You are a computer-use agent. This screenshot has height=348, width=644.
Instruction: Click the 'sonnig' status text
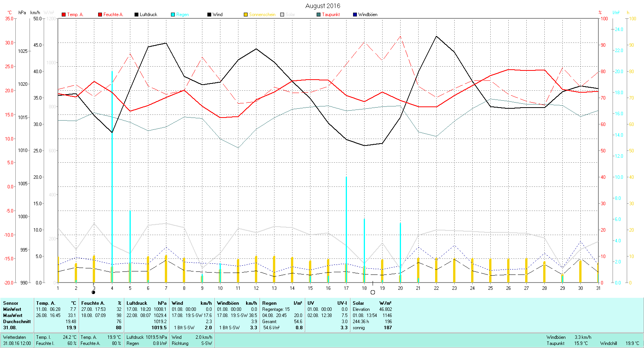tap(358, 328)
